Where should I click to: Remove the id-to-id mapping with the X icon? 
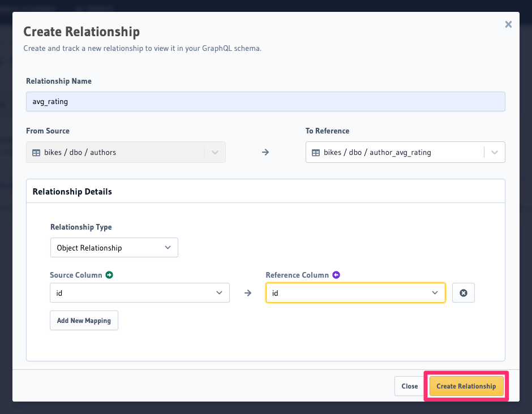pyautogui.click(x=464, y=292)
